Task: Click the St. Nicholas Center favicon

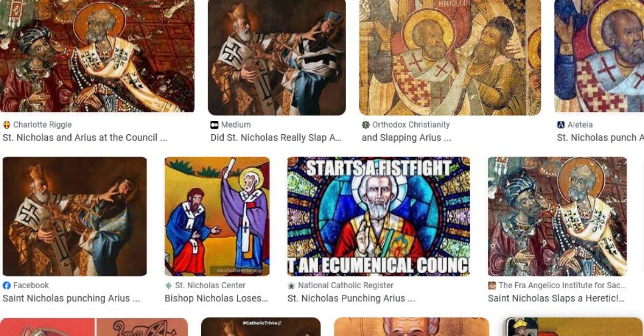Action: pyautogui.click(x=169, y=286)
